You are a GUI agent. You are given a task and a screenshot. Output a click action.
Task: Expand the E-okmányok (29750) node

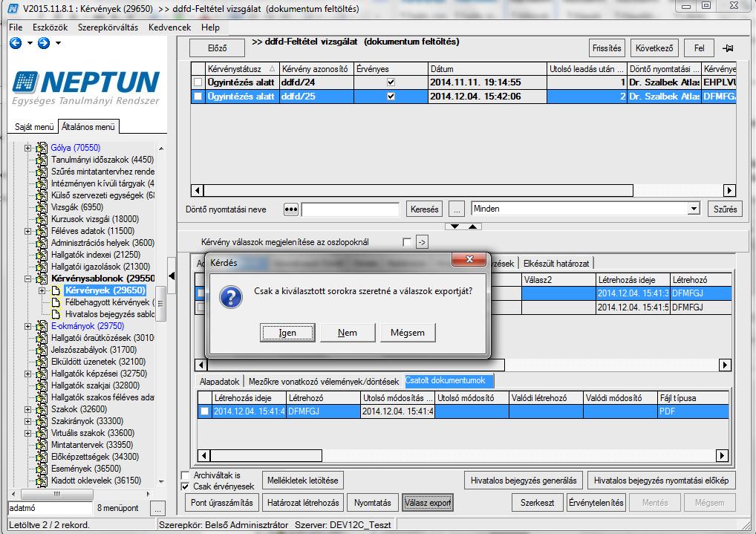[28, 326]
